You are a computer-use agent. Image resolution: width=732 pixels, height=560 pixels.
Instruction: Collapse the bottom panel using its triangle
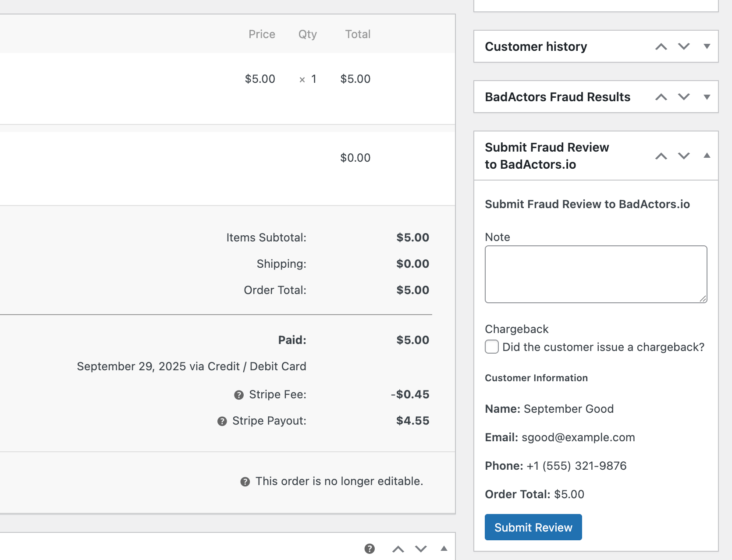[x=444, y=548]
